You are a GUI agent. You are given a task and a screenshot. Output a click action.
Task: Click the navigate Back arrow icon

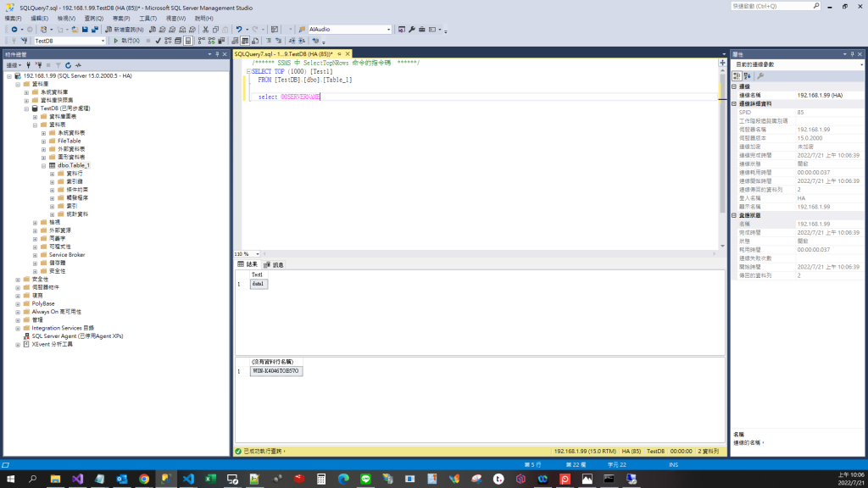tap(14, 30)
